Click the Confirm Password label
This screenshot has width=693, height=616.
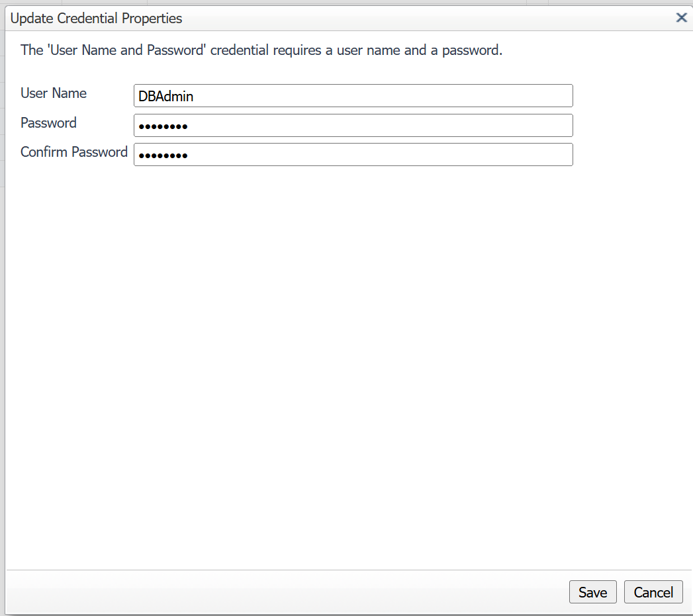click(x=73, y=152)
